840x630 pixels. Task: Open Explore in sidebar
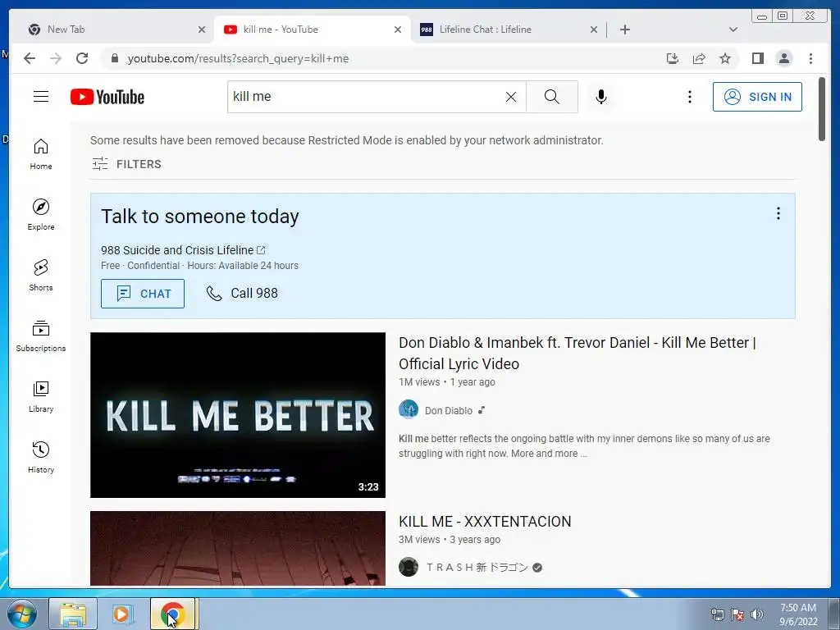[x=41, y=214]
